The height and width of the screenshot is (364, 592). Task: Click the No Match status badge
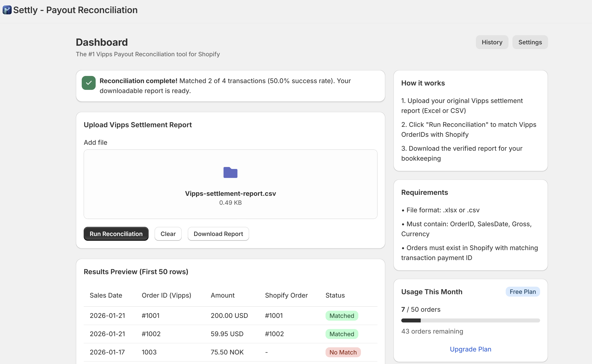pyautogui.click(x=343, y=352)
